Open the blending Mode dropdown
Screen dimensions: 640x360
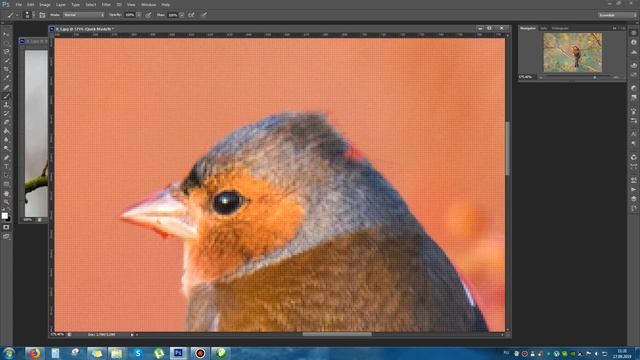(83, 15)
